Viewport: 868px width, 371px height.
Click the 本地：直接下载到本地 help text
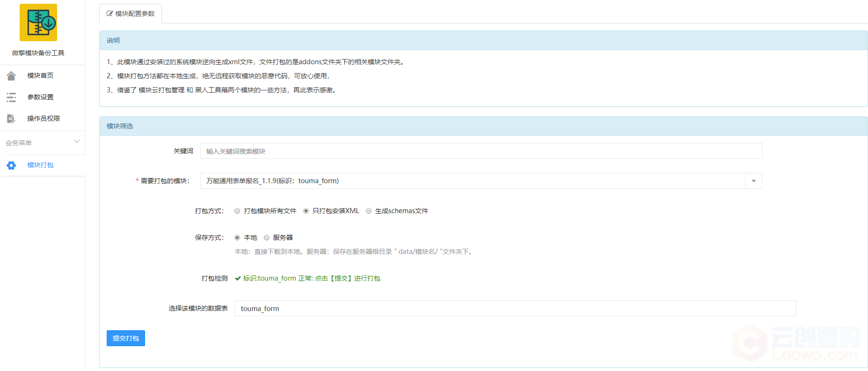pyautogui.click(x=355, y=252)
